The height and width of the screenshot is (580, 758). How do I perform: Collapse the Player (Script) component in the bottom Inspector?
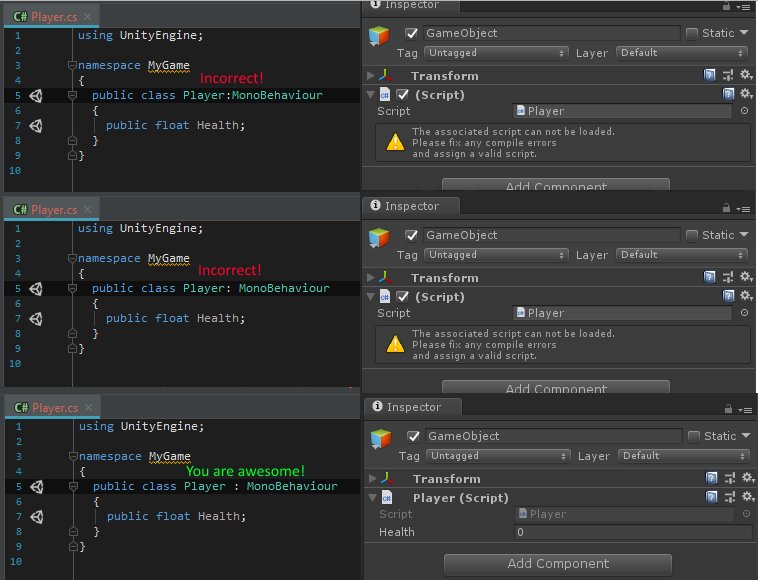click(373, 497)
